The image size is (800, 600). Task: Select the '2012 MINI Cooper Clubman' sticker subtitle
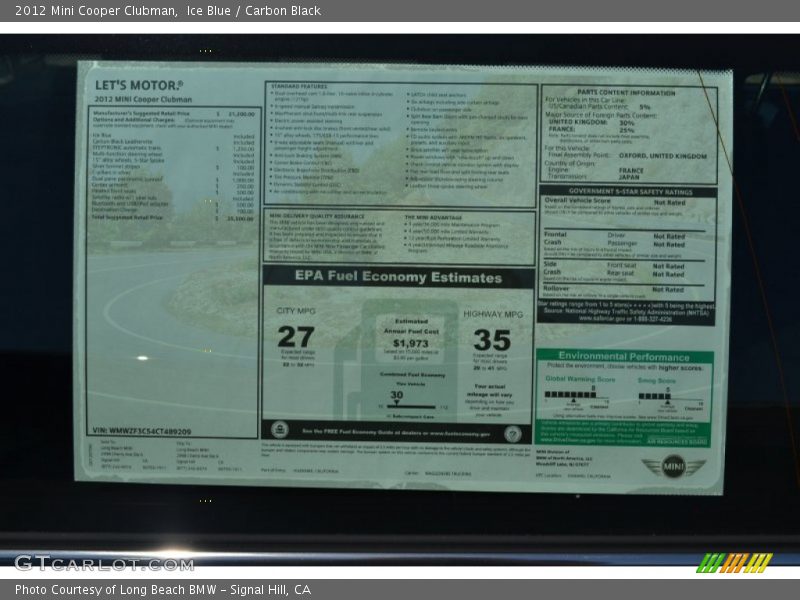(x=143, y=99)
